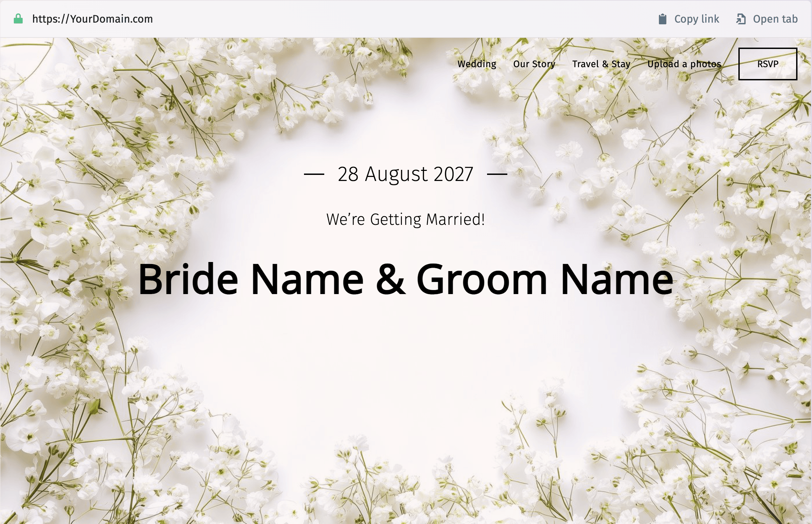812x524 pixels.
Task: Select the 28 August 2027 date text
Action: pos(405,174)
